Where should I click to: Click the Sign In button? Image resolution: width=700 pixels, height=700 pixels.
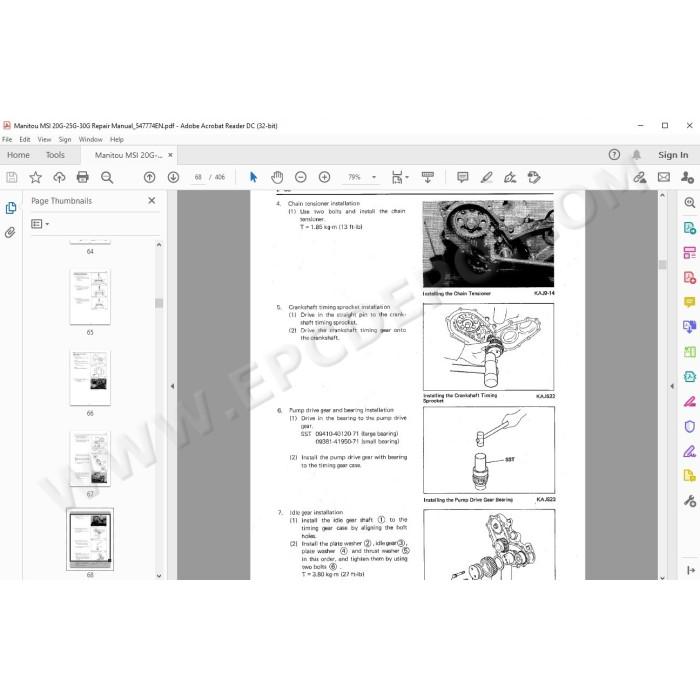[x=673, y=155]
